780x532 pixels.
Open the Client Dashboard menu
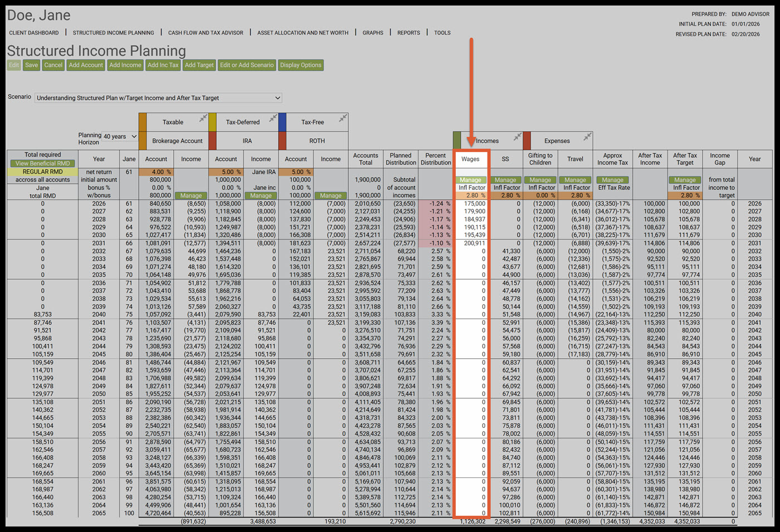(34, 33)
